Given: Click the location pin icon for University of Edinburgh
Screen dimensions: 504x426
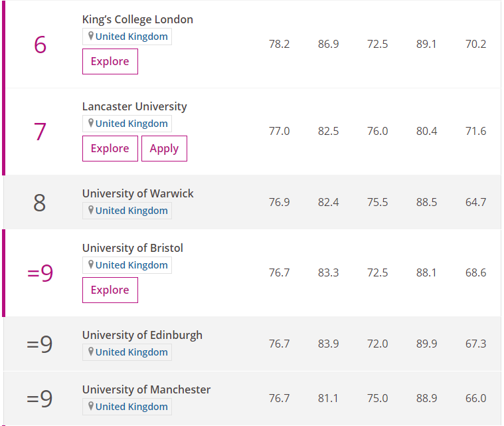Looking at the screenshot, I should click(91, 352).
